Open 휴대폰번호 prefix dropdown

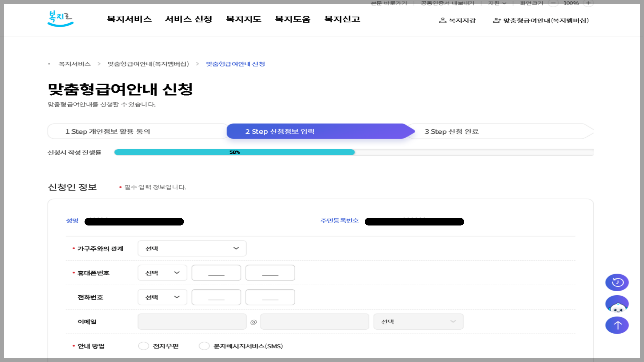tap(162, 273)
